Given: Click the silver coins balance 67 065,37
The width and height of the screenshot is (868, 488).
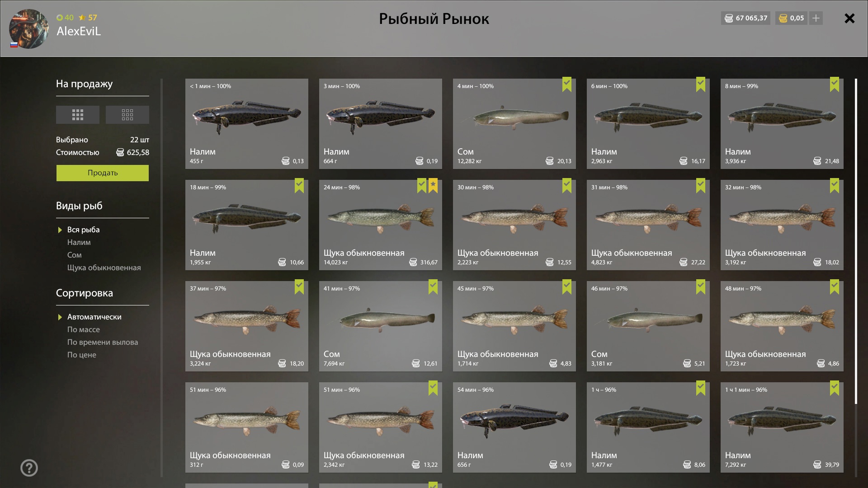Looking at the screenshot, I should point(746,18).
